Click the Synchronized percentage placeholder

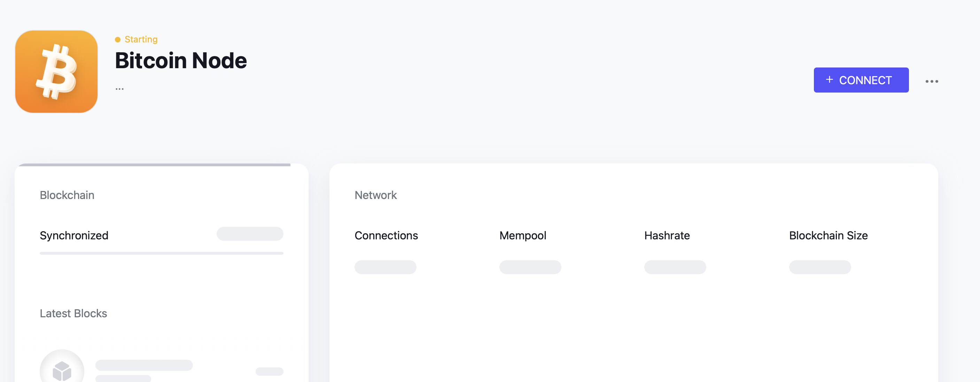[x=250, y=234]
